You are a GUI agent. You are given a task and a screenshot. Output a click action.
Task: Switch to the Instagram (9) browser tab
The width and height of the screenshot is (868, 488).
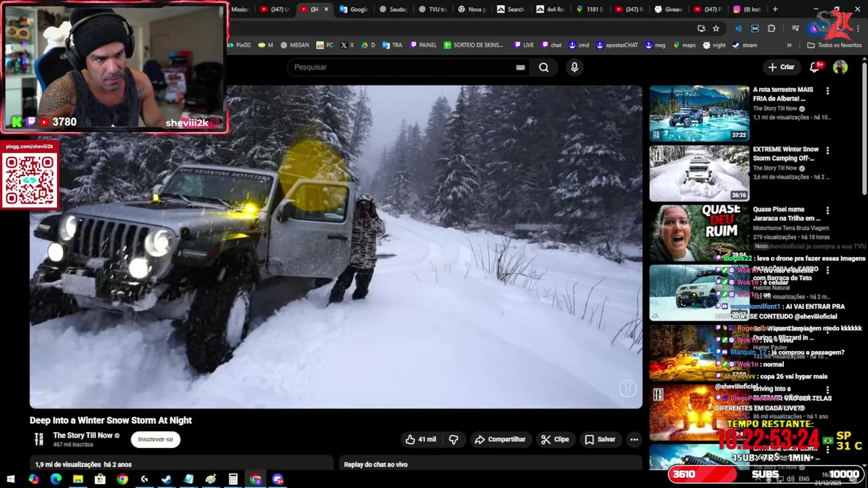click(747, 9)
